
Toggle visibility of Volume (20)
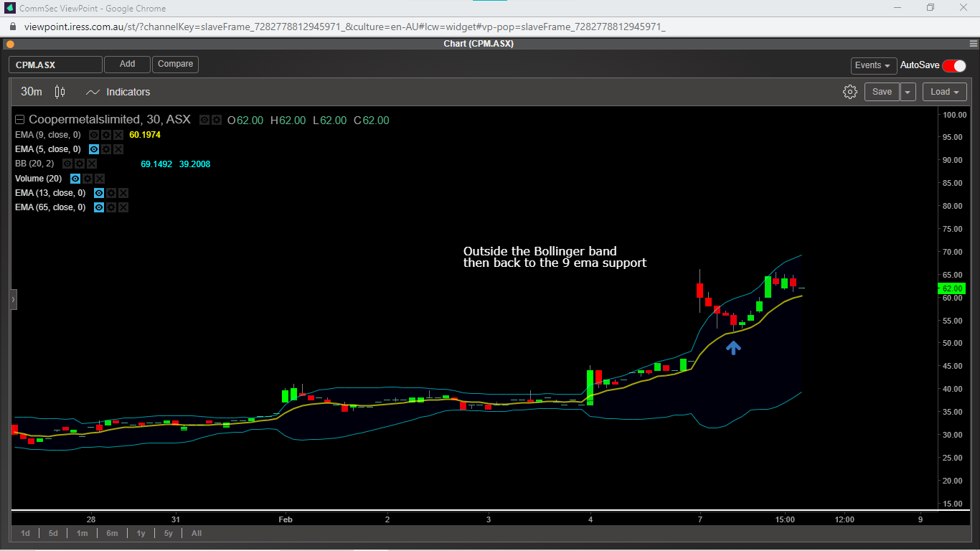pyautogui.click(x=75, y=179)
